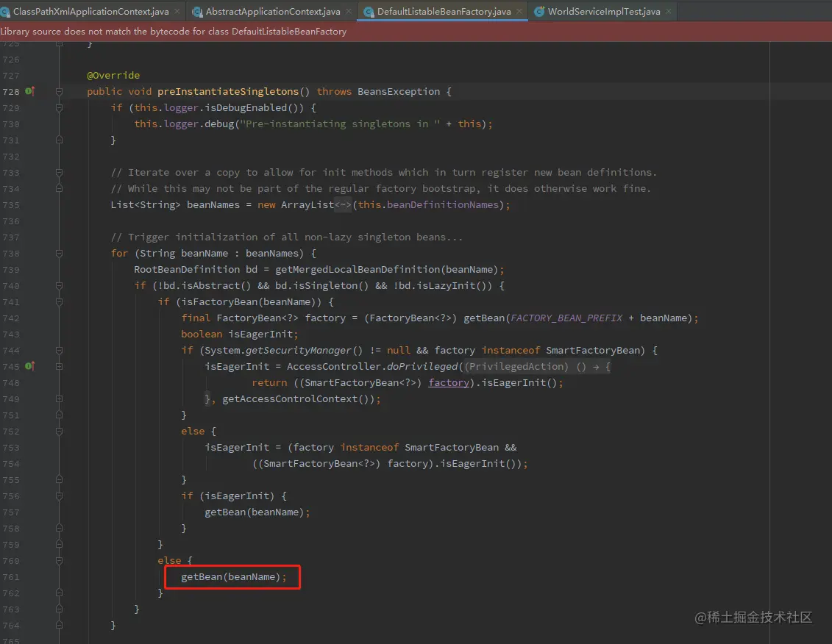The width and height of the screenshot is (832, 644).
Task: Close the WorldServiceImplTest.java tab
Action: click(668, 11)
